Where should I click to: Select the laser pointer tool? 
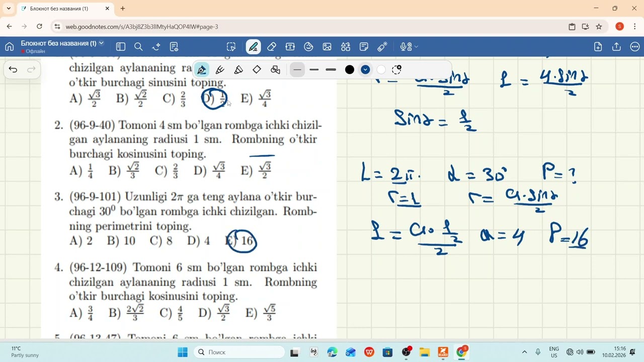tap(382, 47)
